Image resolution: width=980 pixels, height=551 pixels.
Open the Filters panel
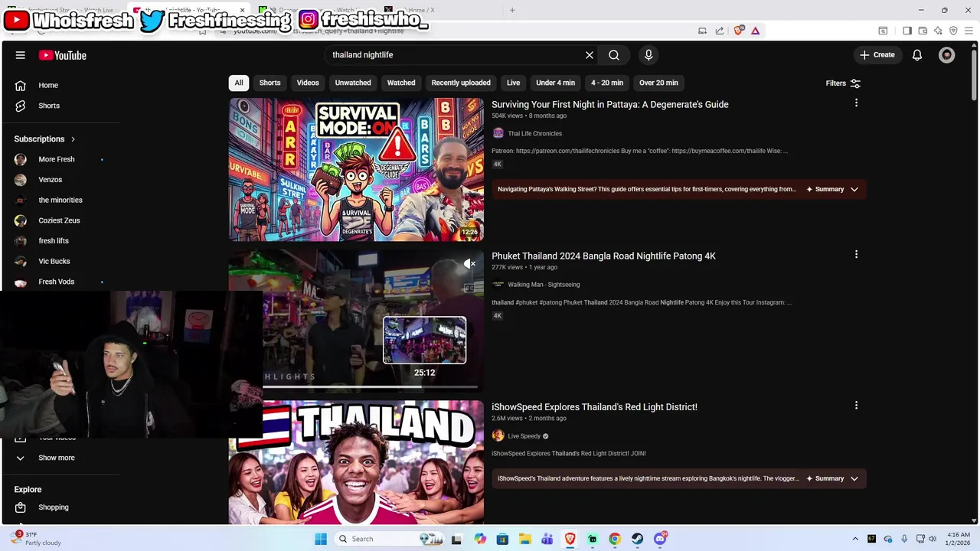(x=843, y=83)
